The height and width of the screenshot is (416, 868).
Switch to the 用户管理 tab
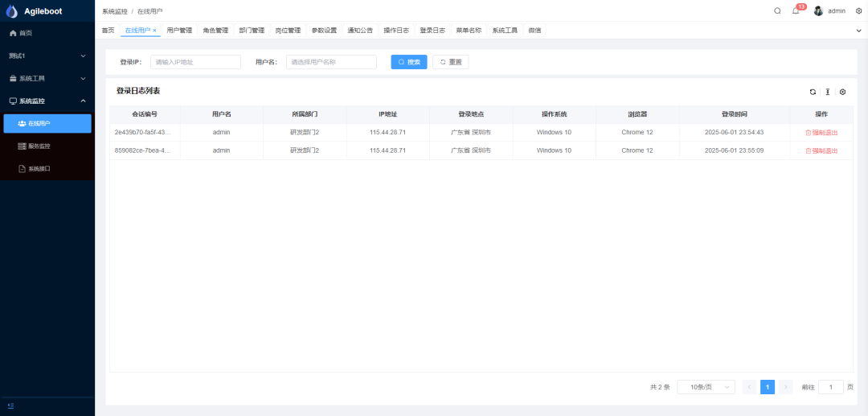[179, 31]
